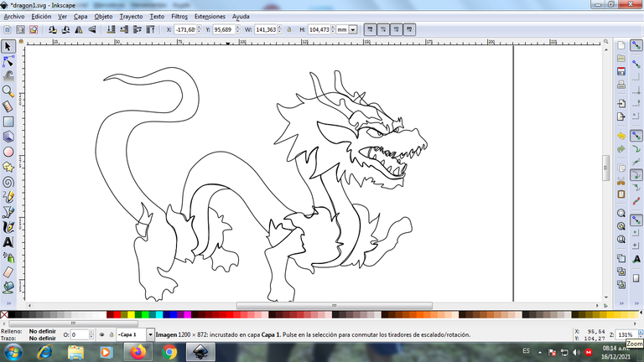Select the Selector arrow tool

tap(8, 46)
